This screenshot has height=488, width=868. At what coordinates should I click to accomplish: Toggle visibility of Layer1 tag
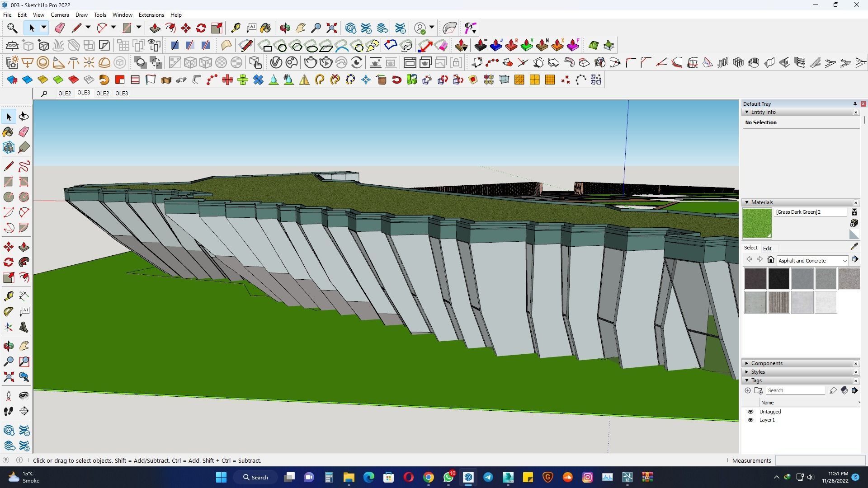[x=750, y=420]
